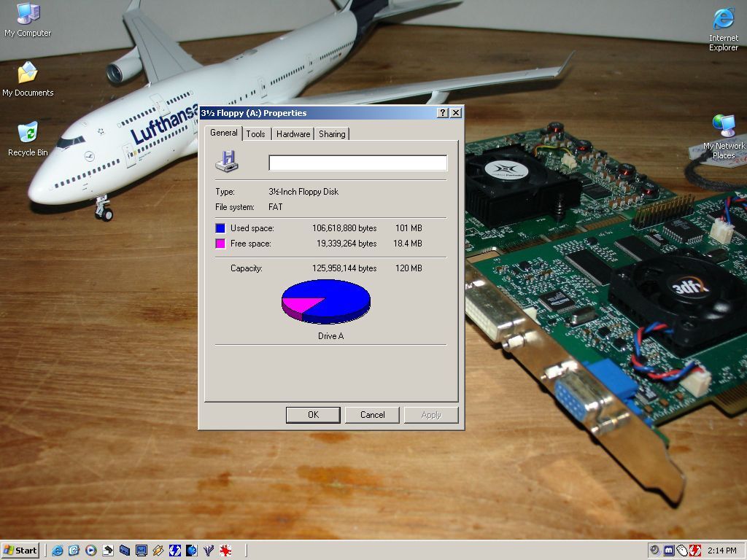Click the dark blue Y-shaped Quick Launch icon
The height and width of the screenshot is (560, 747).
click(x=208, y=551)
